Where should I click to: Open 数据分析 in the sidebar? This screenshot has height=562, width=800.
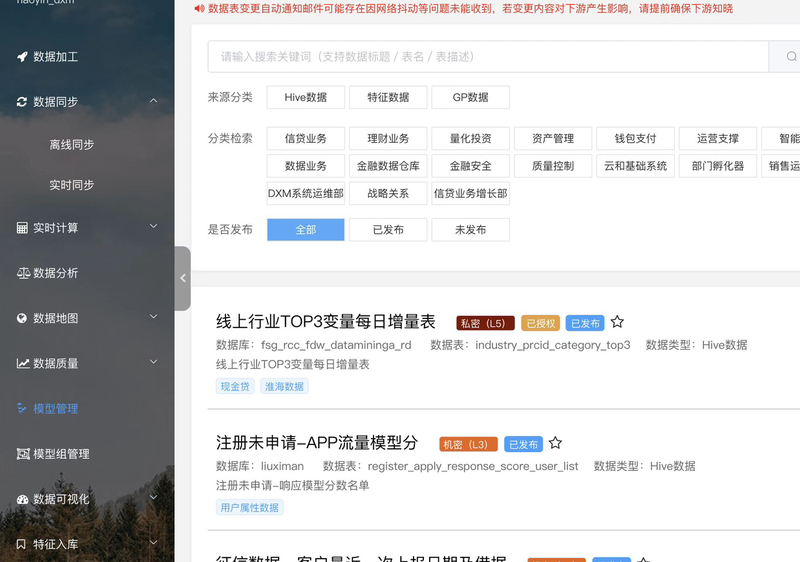coord(56,273)
